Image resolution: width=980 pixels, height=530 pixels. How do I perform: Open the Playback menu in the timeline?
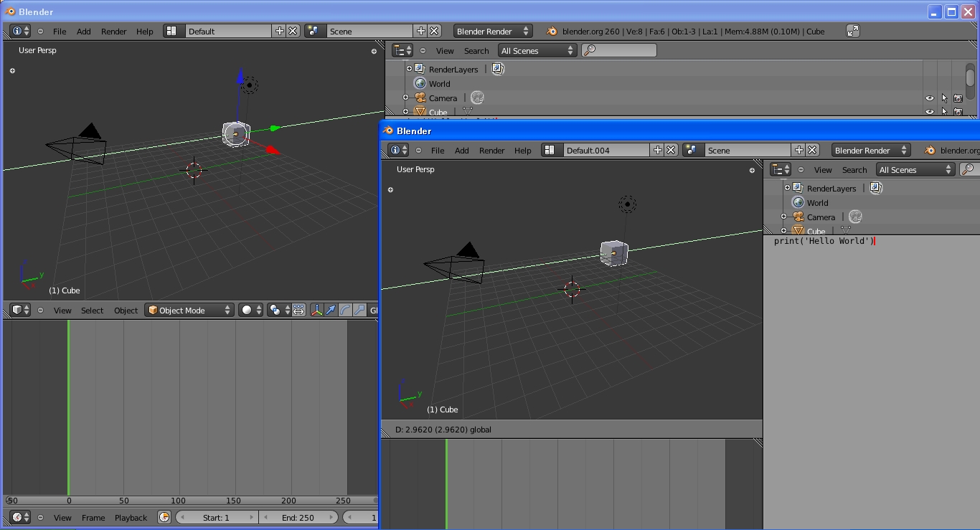point(131,517)
